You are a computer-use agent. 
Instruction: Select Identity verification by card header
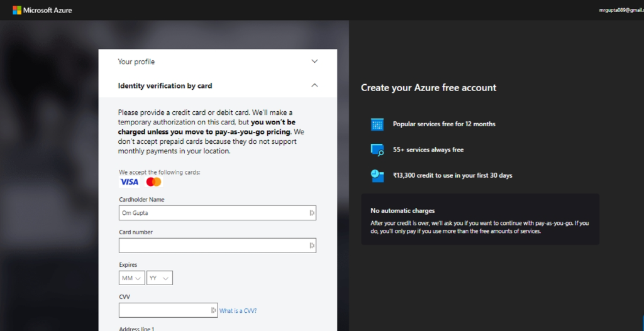point(165,85)
